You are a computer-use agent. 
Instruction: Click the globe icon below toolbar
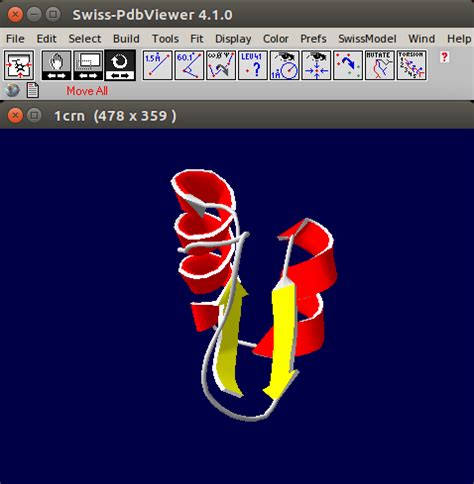12,90
